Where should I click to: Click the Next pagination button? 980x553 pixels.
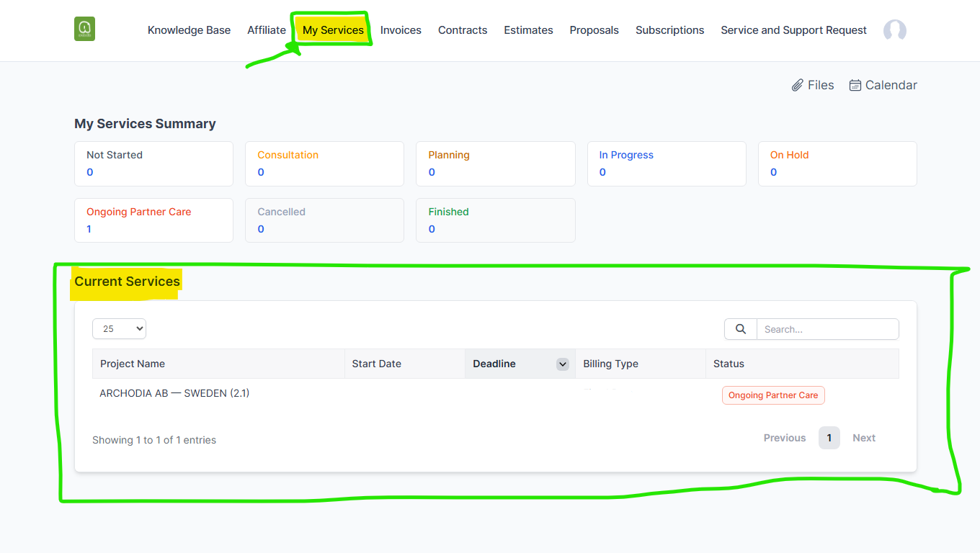coord(863,438)
